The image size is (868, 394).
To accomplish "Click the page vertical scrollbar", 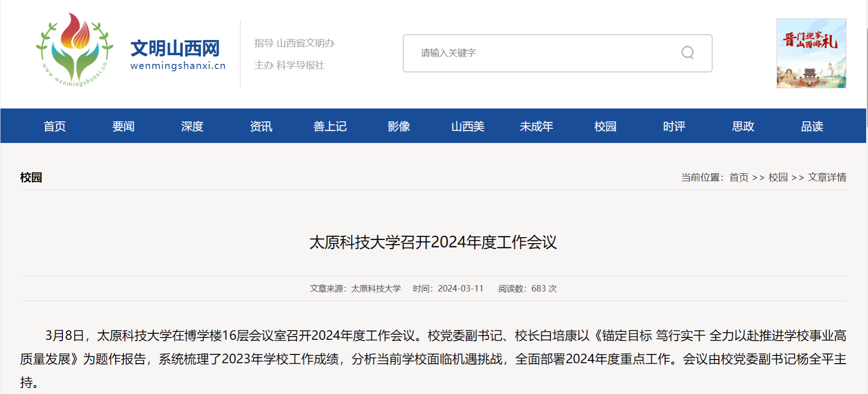I will 867,69.
